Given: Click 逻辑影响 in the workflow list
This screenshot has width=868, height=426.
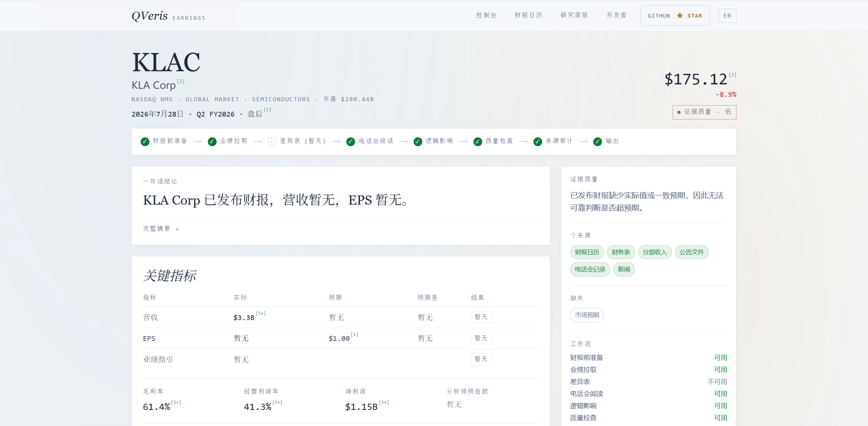Looking at the screenshot, I should click(x=583, y=406).
